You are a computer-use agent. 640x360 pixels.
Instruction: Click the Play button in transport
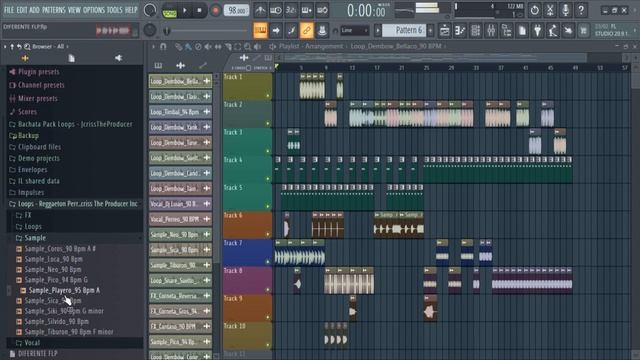point(185,10)
